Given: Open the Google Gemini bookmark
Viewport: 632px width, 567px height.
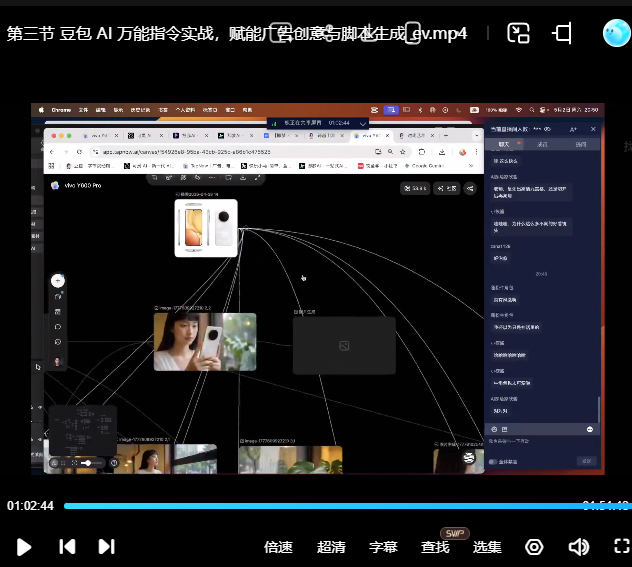Looking at the screenshot, I should pyautogui.click(x=423, y=166).
